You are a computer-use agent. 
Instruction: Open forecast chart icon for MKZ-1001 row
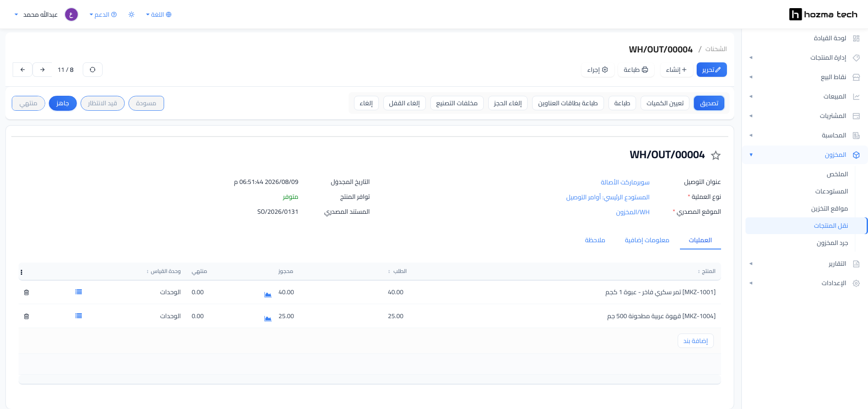(268, 295)
